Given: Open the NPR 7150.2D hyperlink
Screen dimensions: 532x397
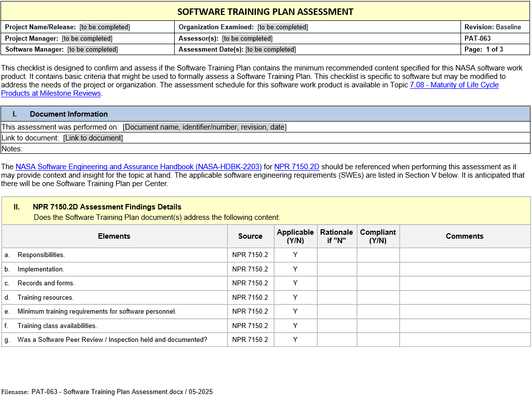Looking at the screenshot, I should click(x=296, y=167).
